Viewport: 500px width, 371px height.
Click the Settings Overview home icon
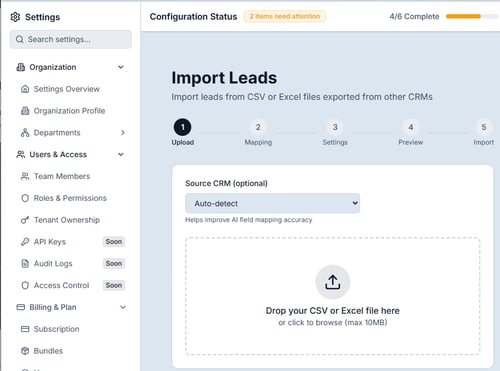tap(25, 89)
